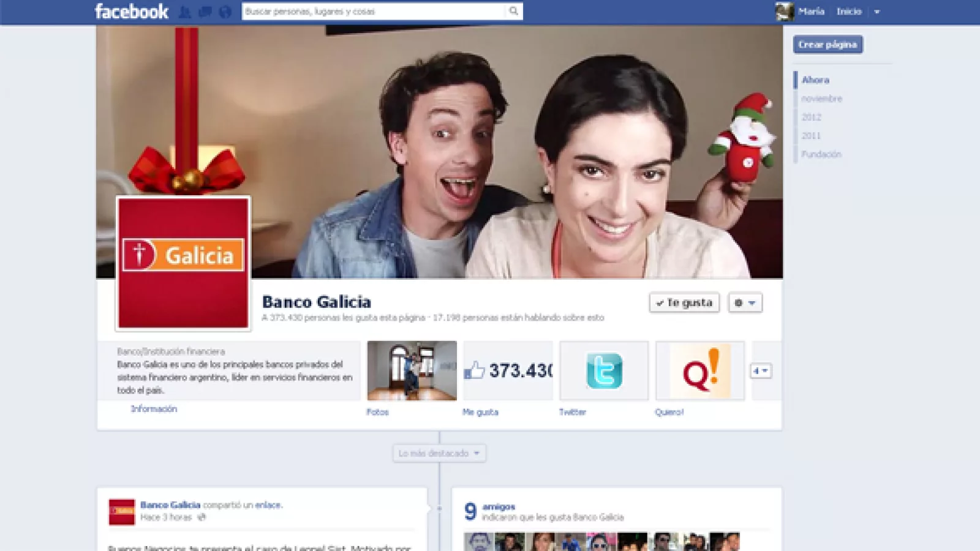Viewport: 980px width, 551px height.
Task: Open friend requests icon
Action: pos(184,12)
